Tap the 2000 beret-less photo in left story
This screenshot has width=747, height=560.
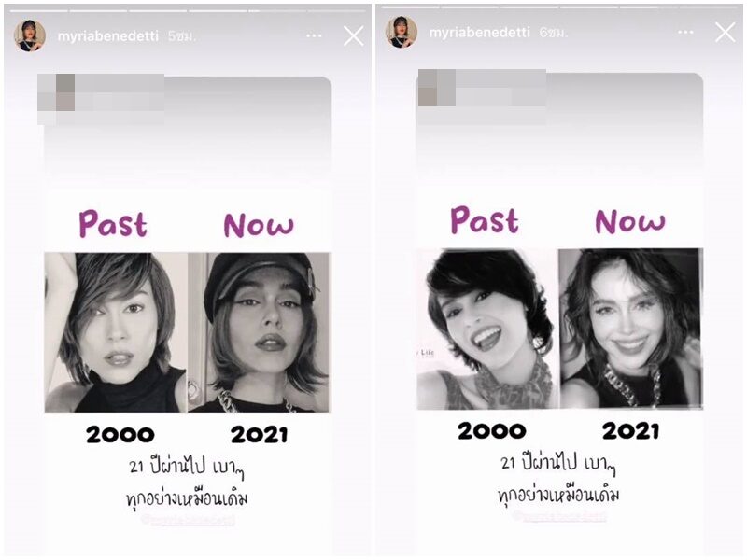coord(116,332)
